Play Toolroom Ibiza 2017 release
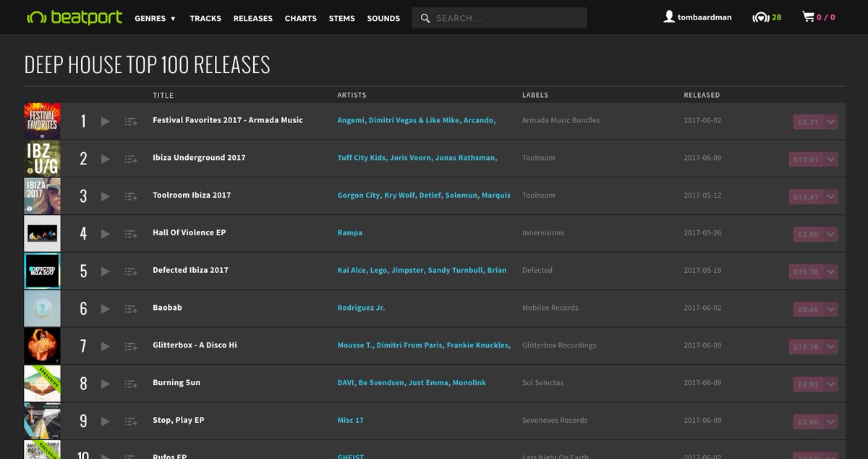Viewport: 868px width, 459px height. (x=106, y=197)
